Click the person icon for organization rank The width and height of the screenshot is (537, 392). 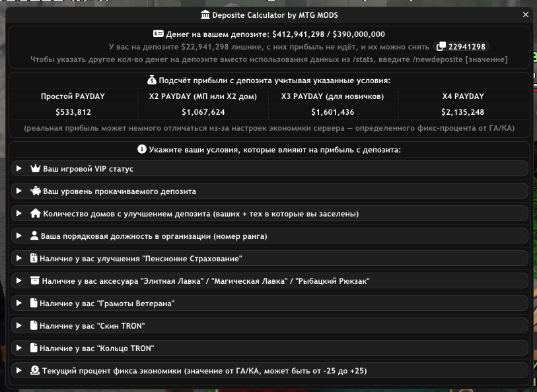tap(34, 236)
